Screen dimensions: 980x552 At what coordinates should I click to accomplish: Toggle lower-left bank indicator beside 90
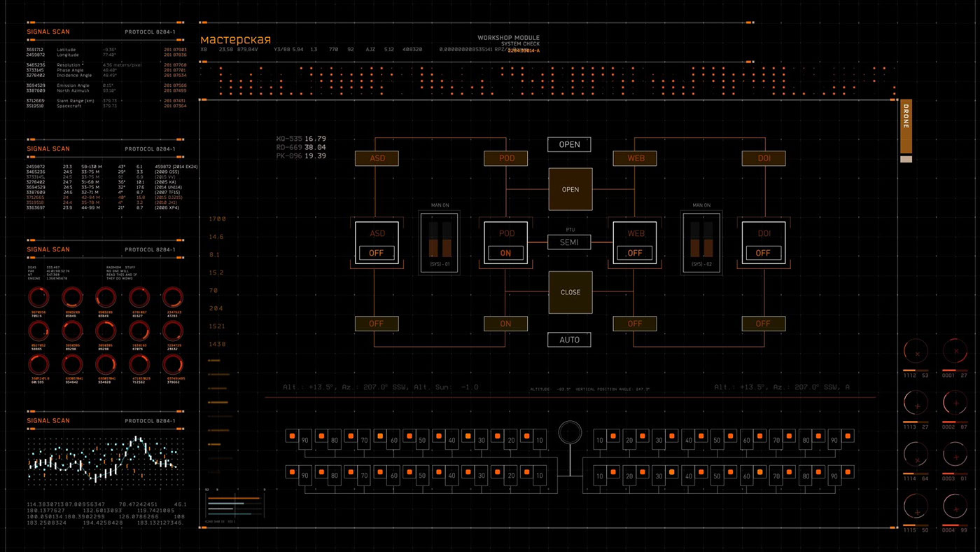pos(293,471)
